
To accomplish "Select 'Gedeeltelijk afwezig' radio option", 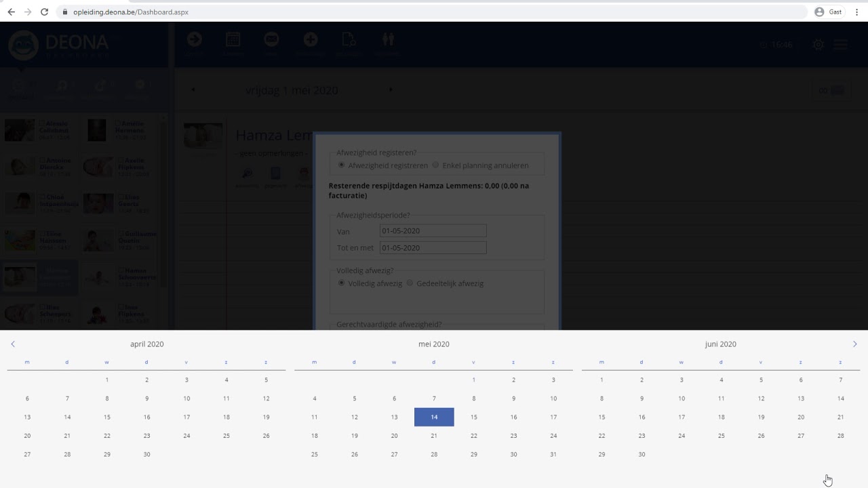I will point(410,283).
